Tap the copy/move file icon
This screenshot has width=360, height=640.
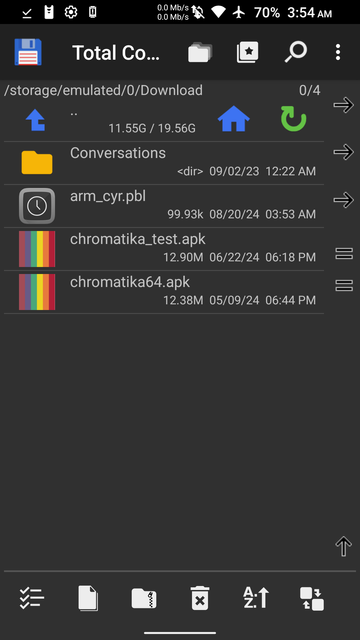pos(88,598)
